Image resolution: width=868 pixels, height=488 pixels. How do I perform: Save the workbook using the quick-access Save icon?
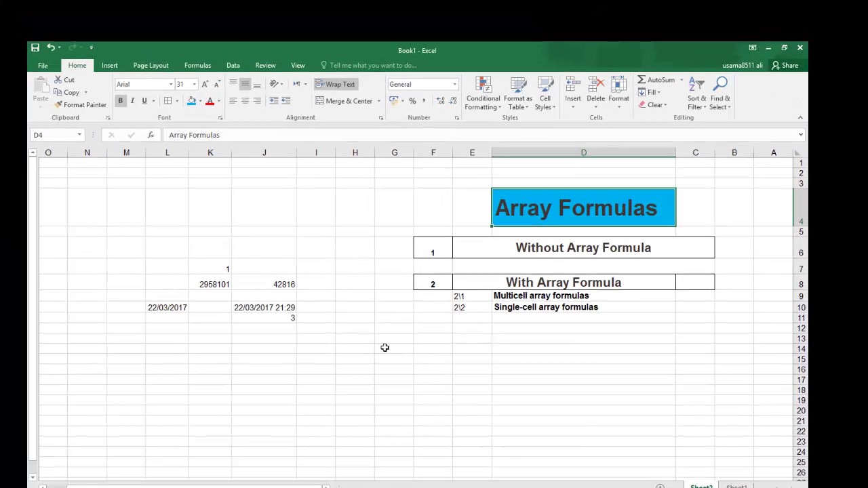coord(35,47)
